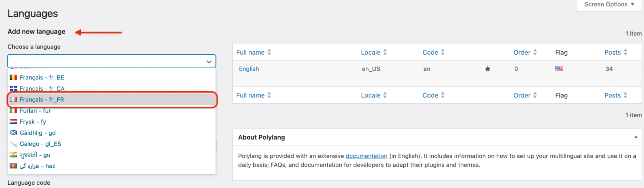Sort by Order in table header
This screenshot has height=188, width=644.
[x=525, y=52]
